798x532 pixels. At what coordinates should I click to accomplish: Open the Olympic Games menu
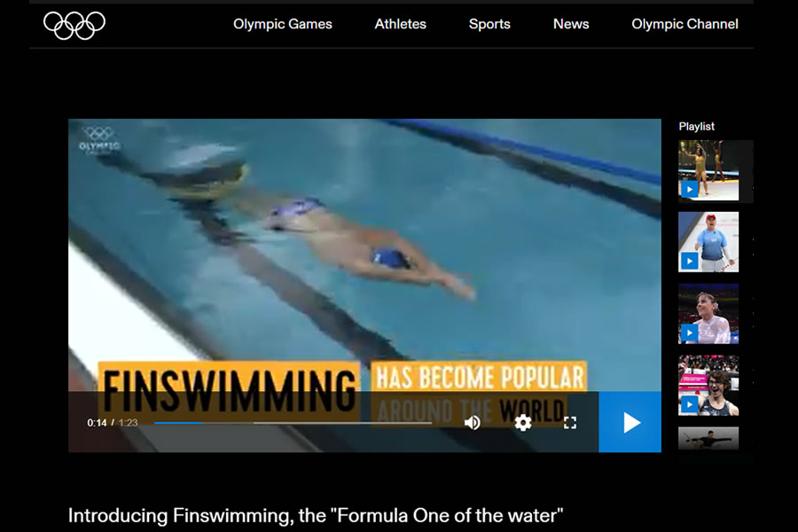point(283,24)
